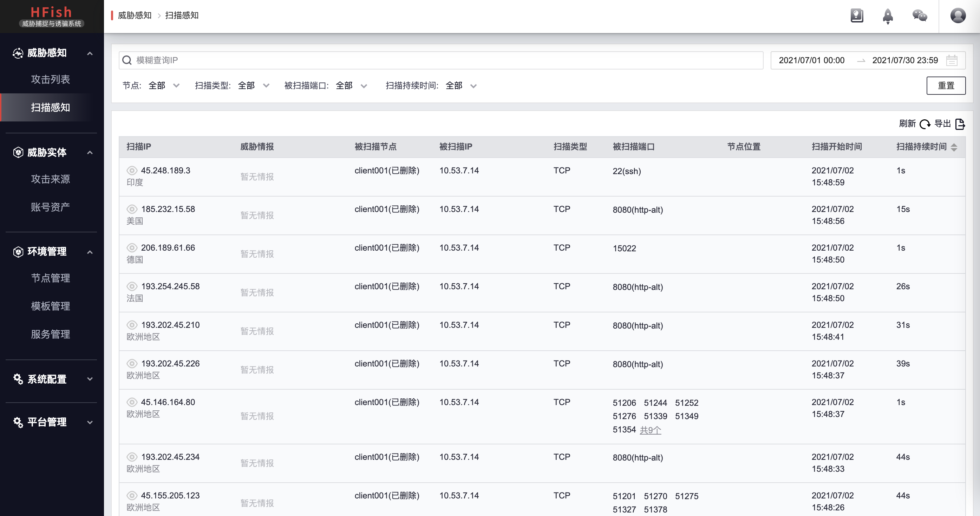This screenshot has width=980, height=516.
Task: Click the 扫描IP column header
Action: point(139,147)
